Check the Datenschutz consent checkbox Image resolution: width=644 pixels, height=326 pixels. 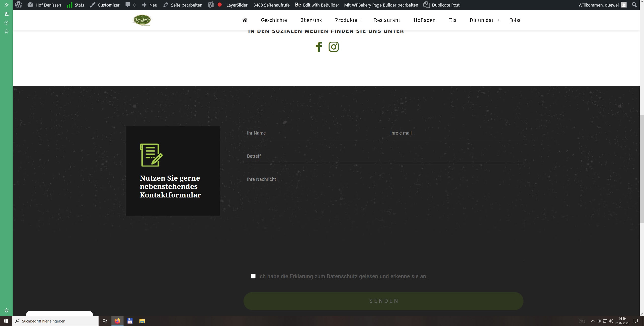coord(253,276)
